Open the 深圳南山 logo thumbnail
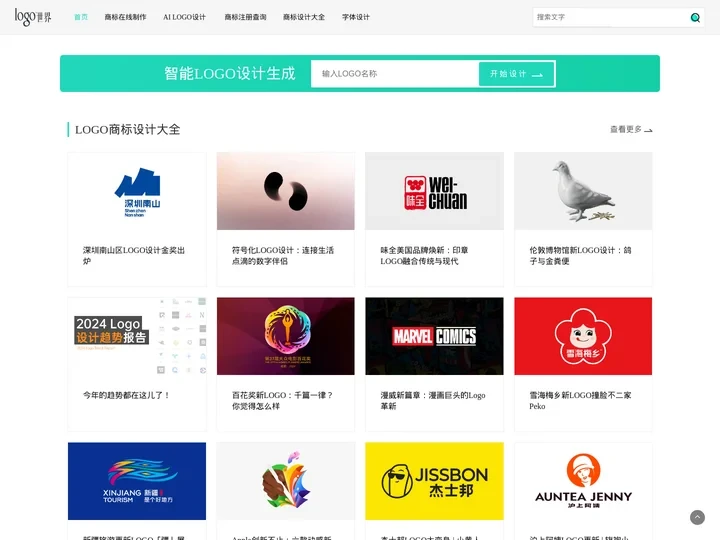Viewport: 720px width, 540px height. 137,191
